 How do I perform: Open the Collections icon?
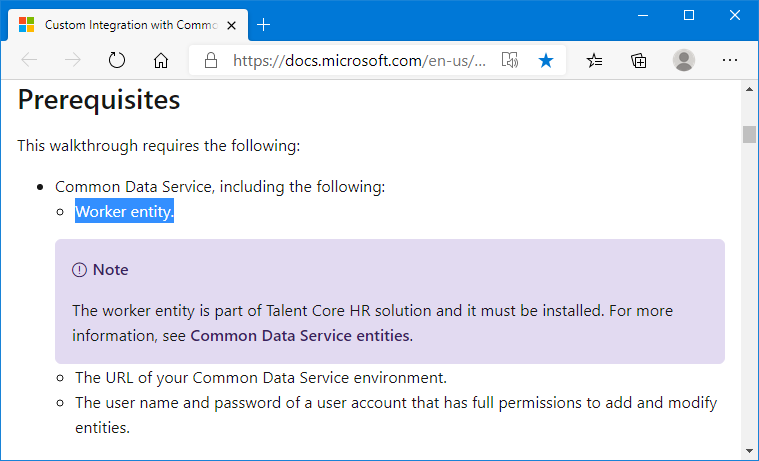point(638,60)
